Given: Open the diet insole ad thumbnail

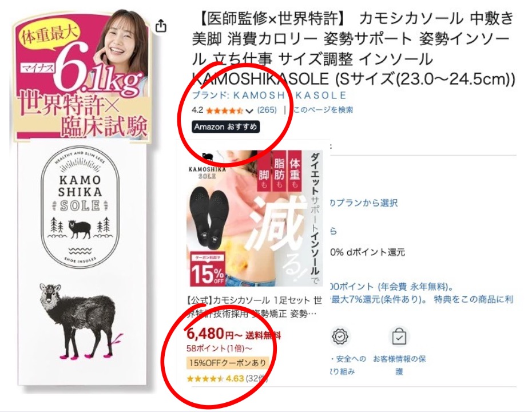Looking at the screenshot, I should pyautogui.click(x=255, y=218).
